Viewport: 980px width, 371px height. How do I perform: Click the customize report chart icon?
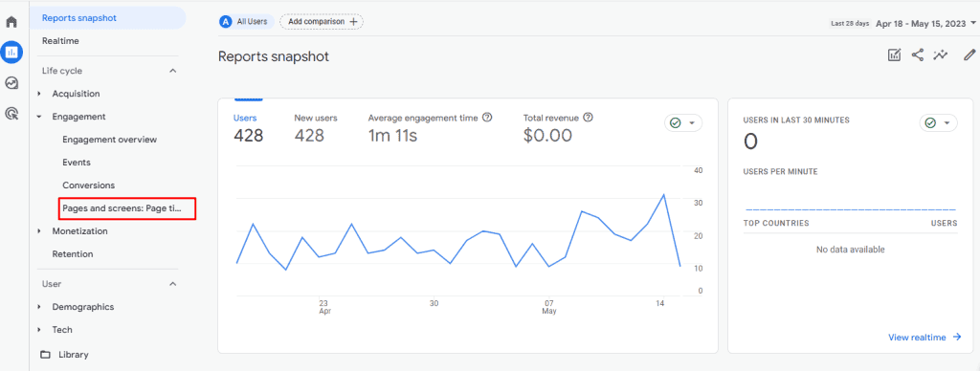pyautogui.click(x=895, y=55)
